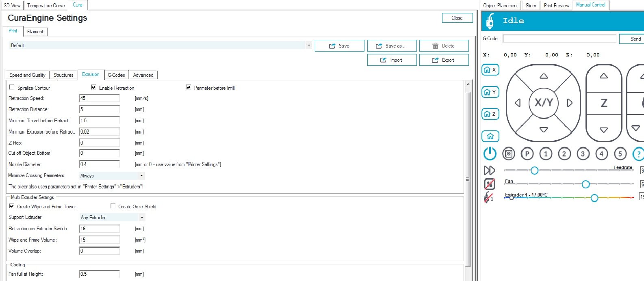Run script button 1
This screenshot has width=644, height=281.
click(x=546, y=154)
